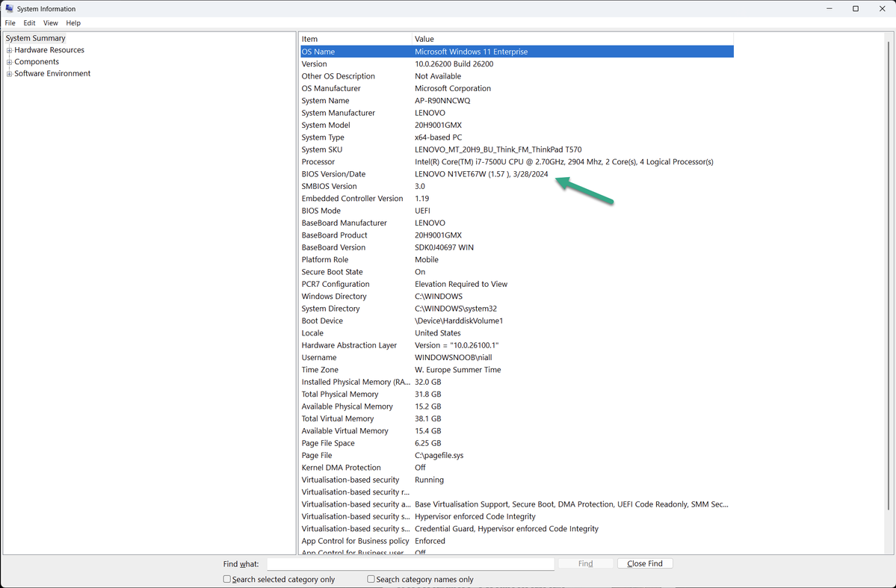Minimize the System Information window
The image size is (896, 588).
point(829,8)
